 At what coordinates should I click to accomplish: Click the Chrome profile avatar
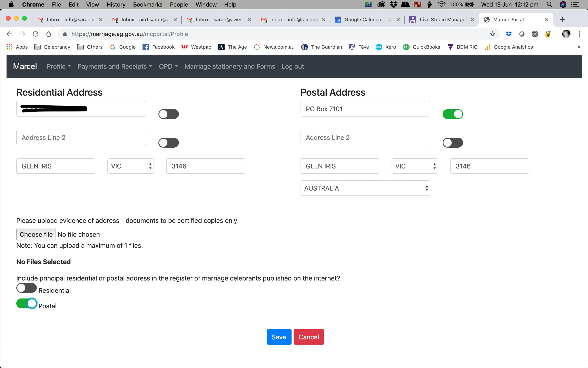[x=566, y=34]
